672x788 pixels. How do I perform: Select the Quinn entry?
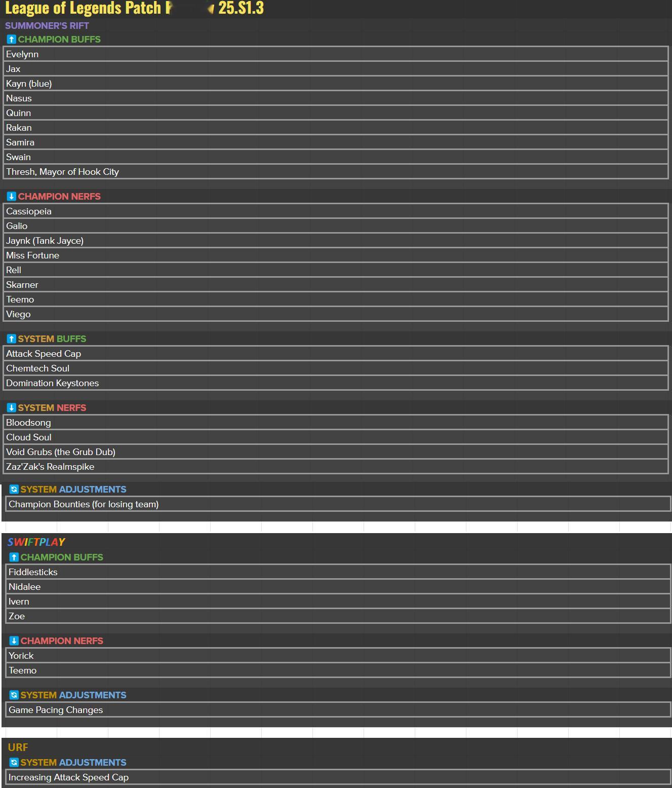(x=336, y=113)
